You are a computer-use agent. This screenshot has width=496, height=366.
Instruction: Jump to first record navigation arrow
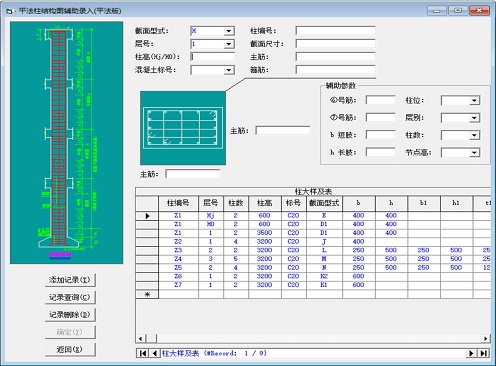[142, 353]
